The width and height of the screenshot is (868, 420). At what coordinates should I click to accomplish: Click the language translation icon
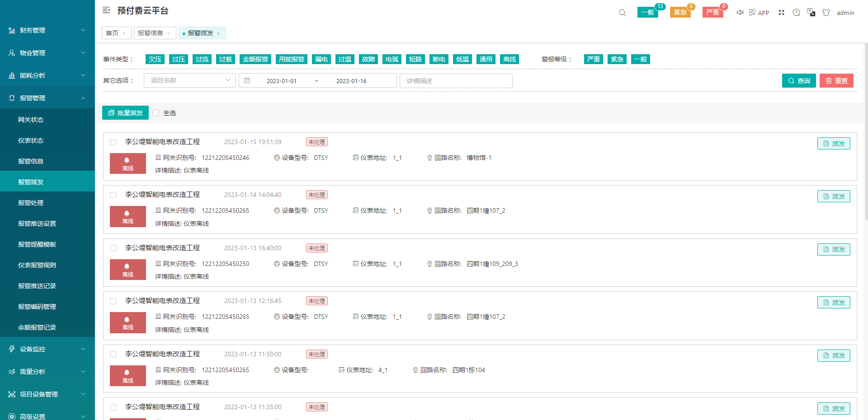[811, 13]
